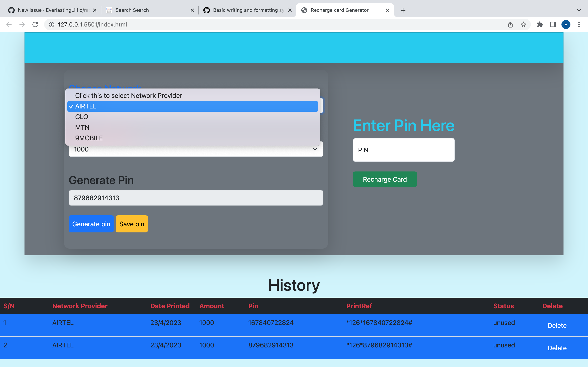Focus the PIN input field
The image size is (588, 367).
pos(403,150)
